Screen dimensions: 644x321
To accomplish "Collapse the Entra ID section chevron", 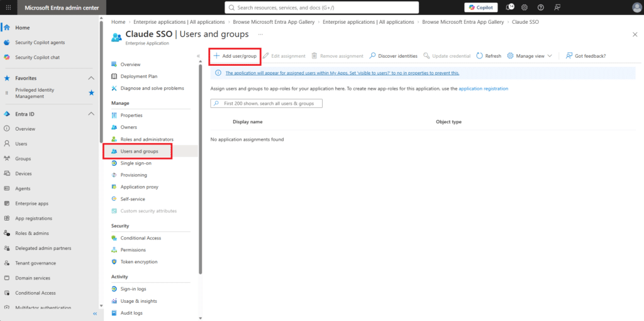I will (91, 114).
